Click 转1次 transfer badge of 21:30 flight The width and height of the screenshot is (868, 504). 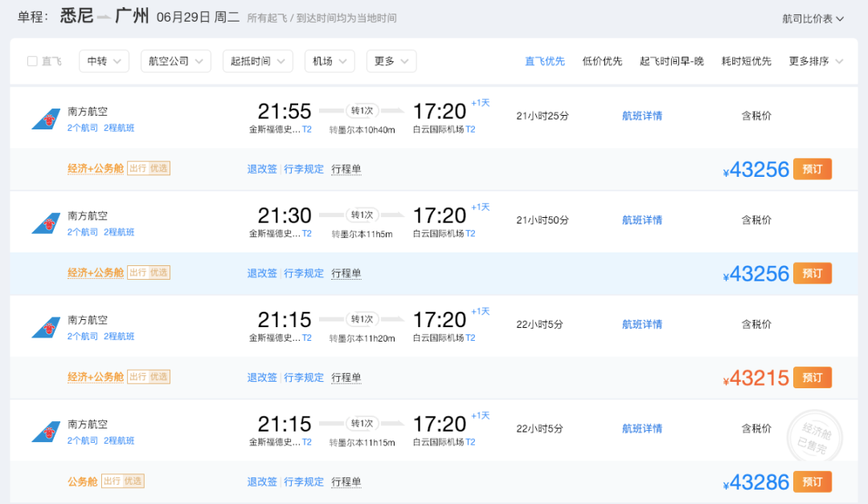(x=362, y=215)
